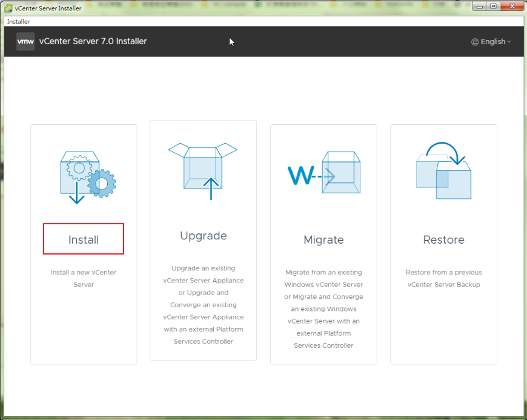Click 'Install a new vCenter Server' description
This screenshot has height=420, width=527.
84,278
